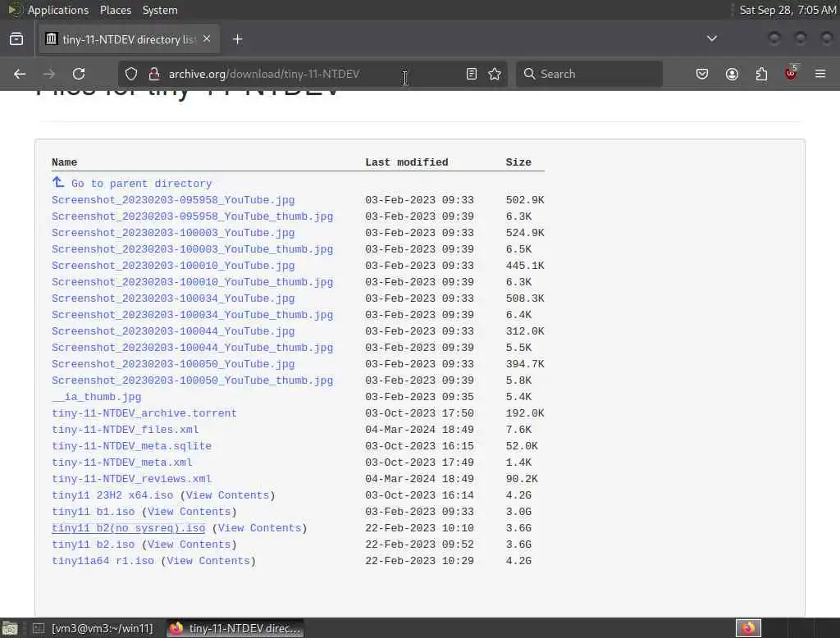Screen dimensions: 840x638
Task: Switch to vm3@vm3 terminal taskbar window
Action: click(93, 628)
